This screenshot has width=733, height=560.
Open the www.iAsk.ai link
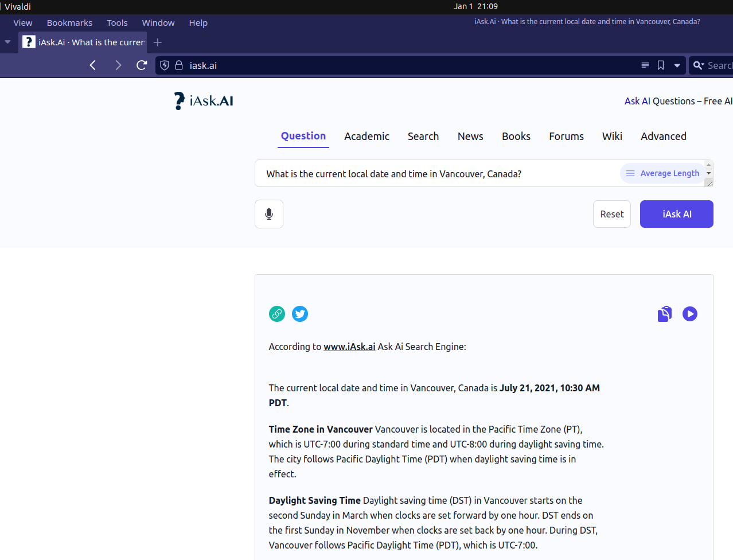[x=349, y=347]
